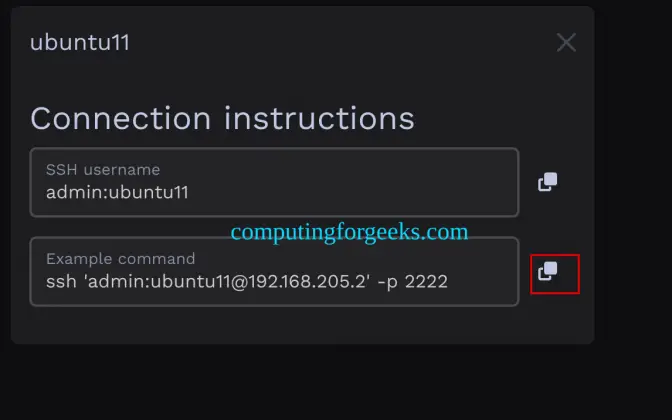Click the Connection instructions heading

coord(222,118)
